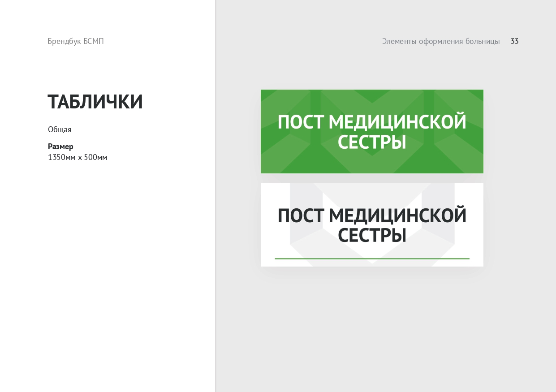The width and height of the screenshot is (556, 392).
Task: Click the green underline on white sign
Action: click(x=372, y=258)
